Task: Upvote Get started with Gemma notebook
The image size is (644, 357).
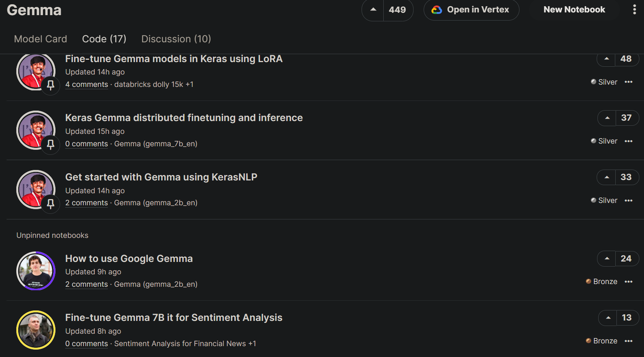Action: point(606,177)
